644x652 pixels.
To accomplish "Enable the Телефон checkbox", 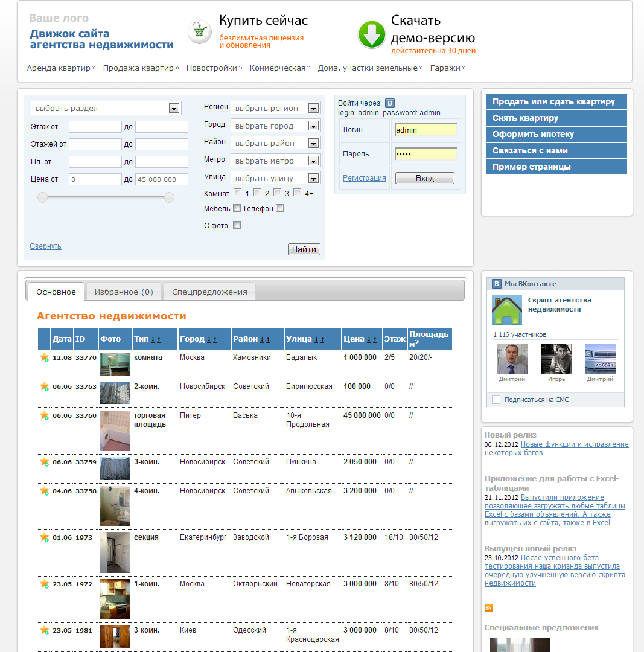I will click(x=280, y=208).
